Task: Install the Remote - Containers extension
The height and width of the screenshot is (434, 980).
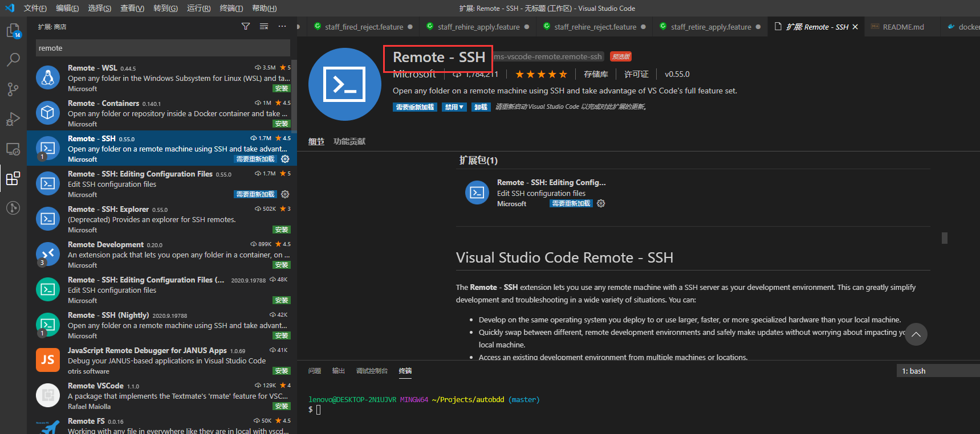Action: coord(282,124)
